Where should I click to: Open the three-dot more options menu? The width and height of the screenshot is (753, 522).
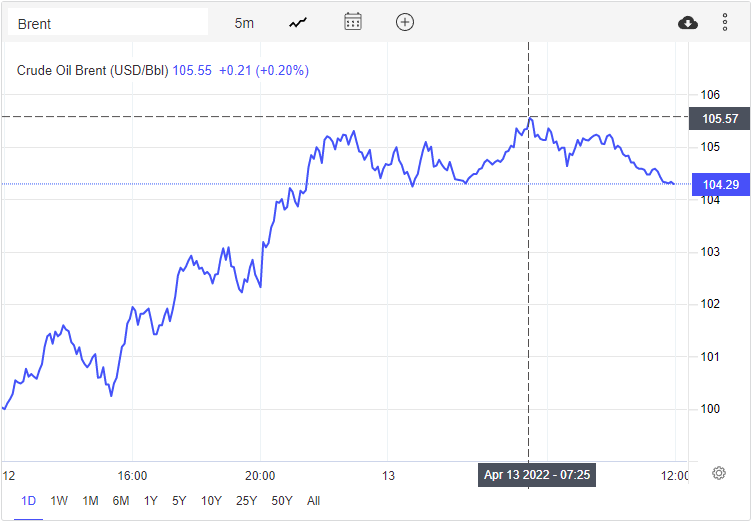tap(725, 22)
